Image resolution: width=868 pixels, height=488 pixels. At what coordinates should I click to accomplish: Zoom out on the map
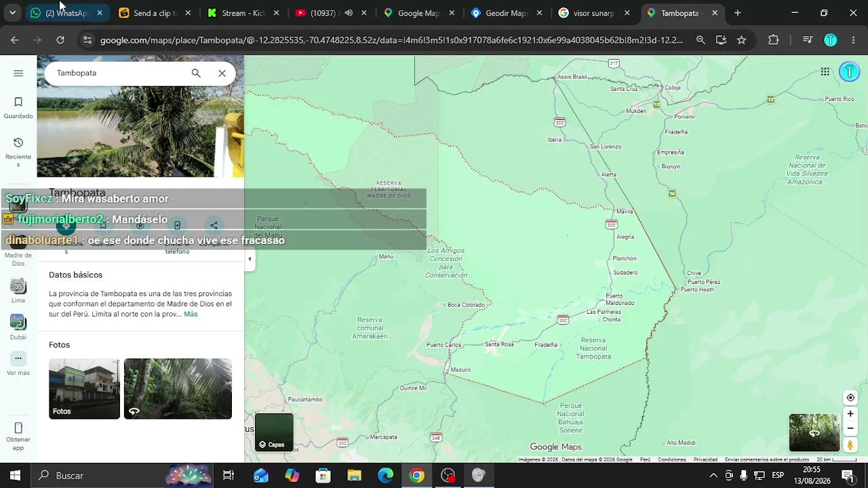coord(850,428)
